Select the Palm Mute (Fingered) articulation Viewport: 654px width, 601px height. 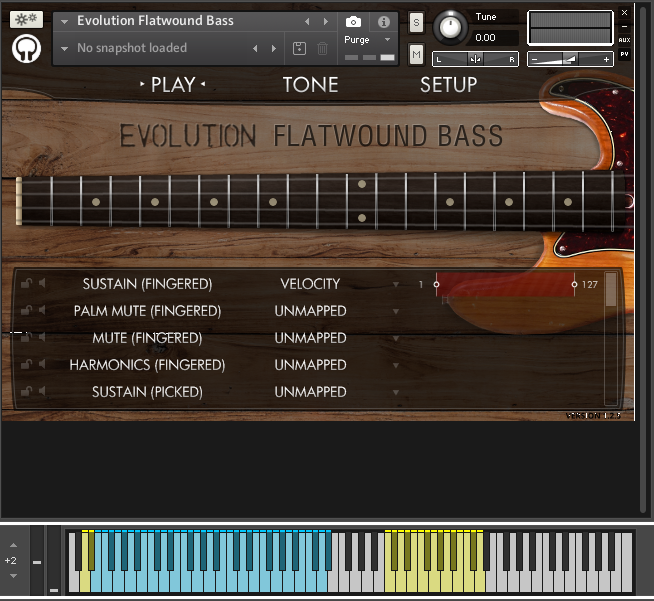(x=147, y=311)
